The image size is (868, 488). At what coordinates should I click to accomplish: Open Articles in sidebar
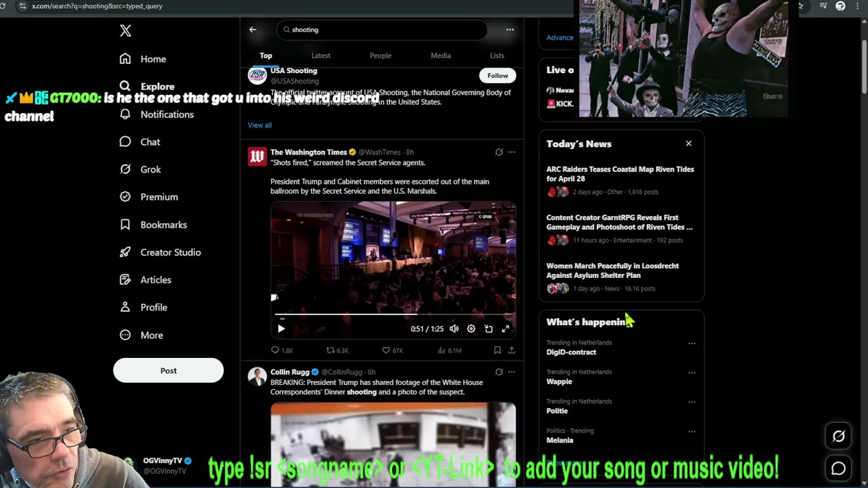coord(145,279)
